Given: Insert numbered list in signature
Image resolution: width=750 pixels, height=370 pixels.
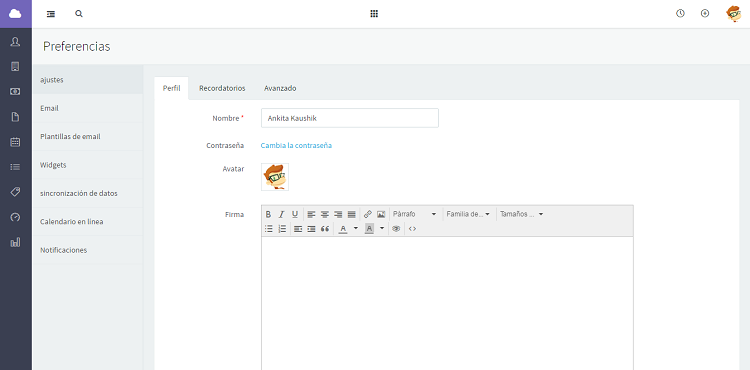Looking at the screenshot, I should [282, 229].
